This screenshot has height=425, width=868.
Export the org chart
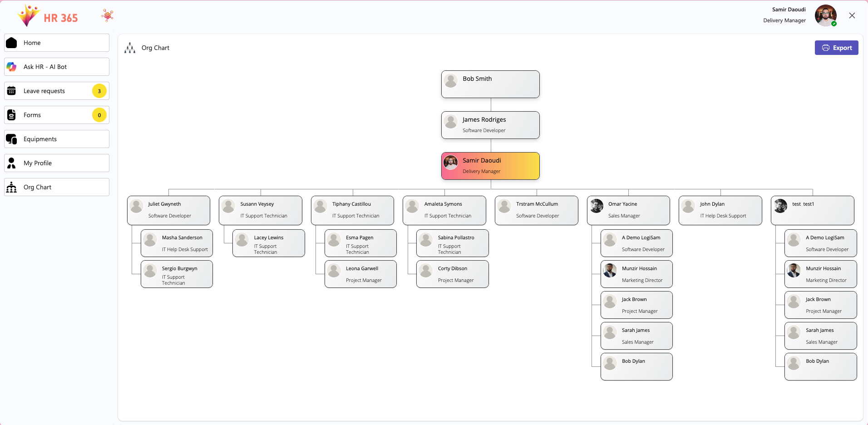[x=836, y=48]
